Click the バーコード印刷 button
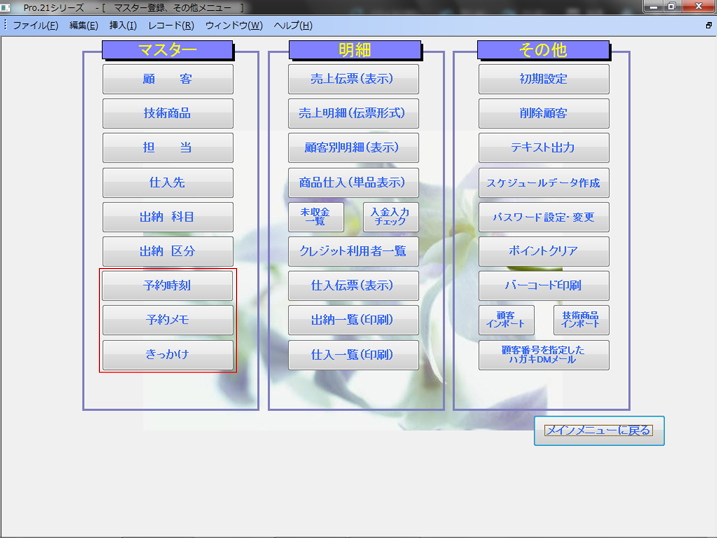Image resolution: width=717 pixels, height=538 pixels. point(544,286)
